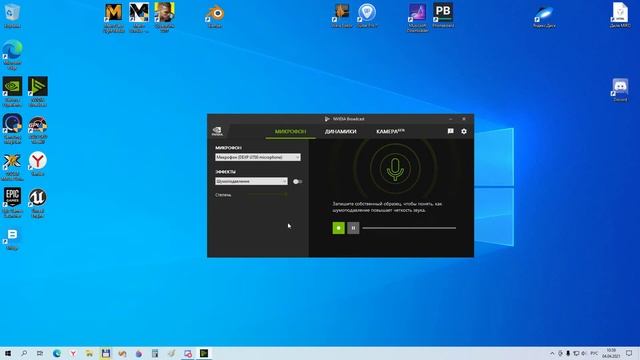Open the Yandex Disk desktop shortcut
640x360 pixels.
544,16
